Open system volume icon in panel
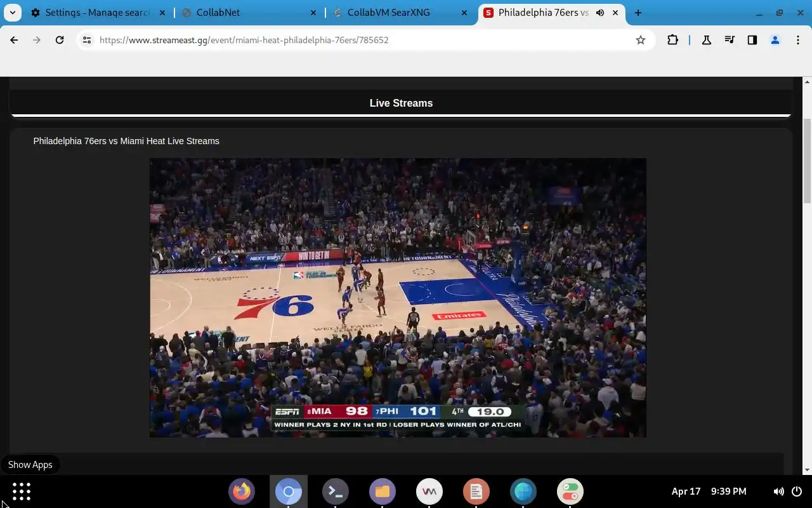Image resolution: width=812 pixels, height=508 pixels. click(x=778, y=491)
